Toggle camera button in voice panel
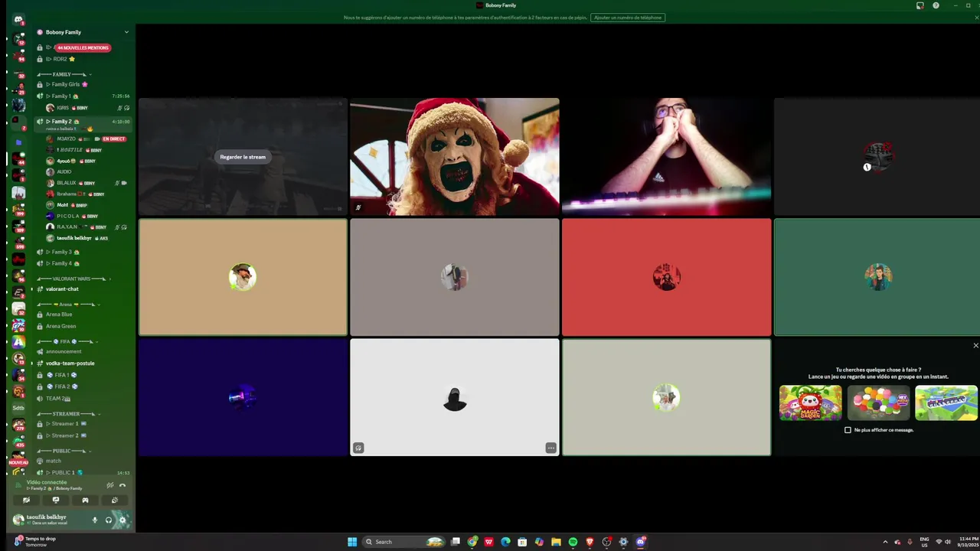This screenshot has width=980, height=551. (26, 500)
